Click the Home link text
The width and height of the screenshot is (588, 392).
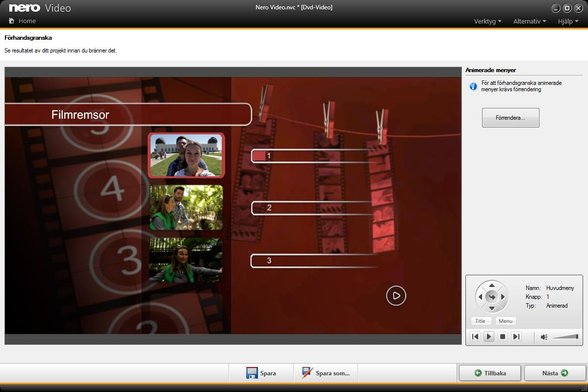click(27, 21)
